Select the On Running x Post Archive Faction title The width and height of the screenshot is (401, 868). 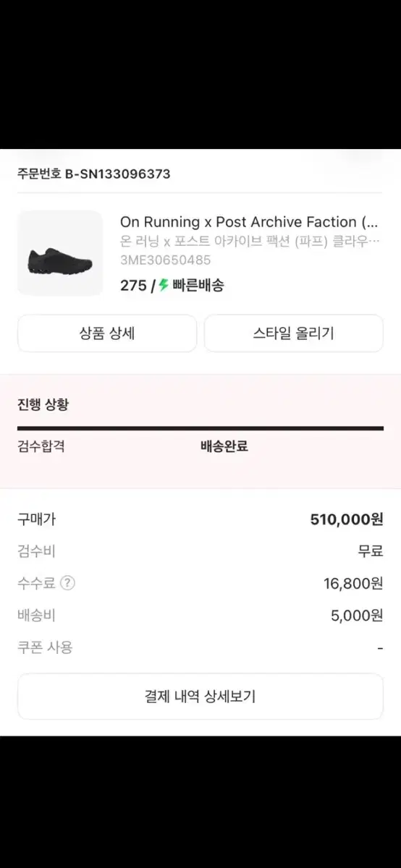pyautogui.click(x=249, y=222)
